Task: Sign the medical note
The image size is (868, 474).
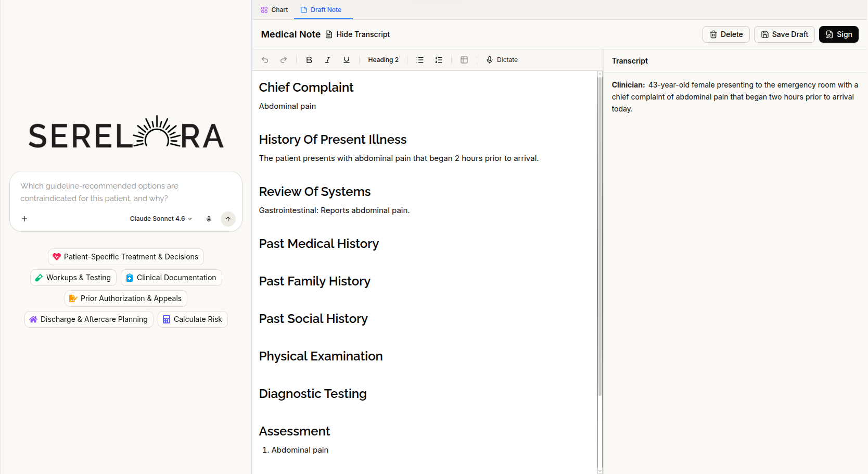Action: 839,34
